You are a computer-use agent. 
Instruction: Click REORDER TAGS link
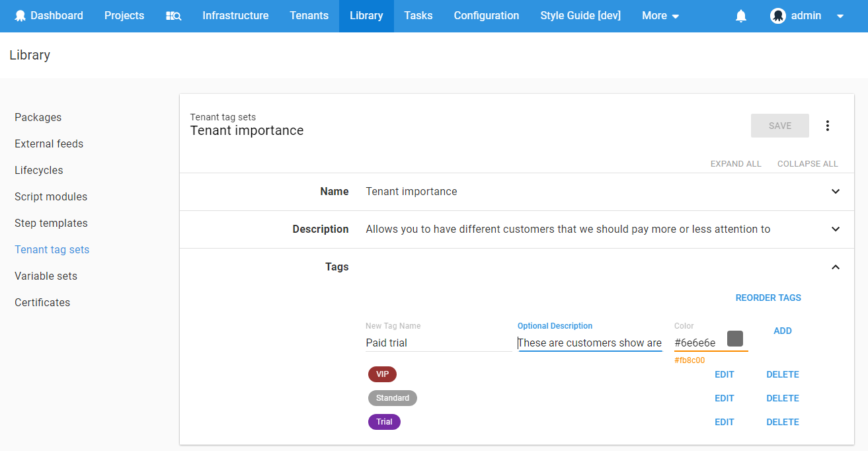click(768, 298)
